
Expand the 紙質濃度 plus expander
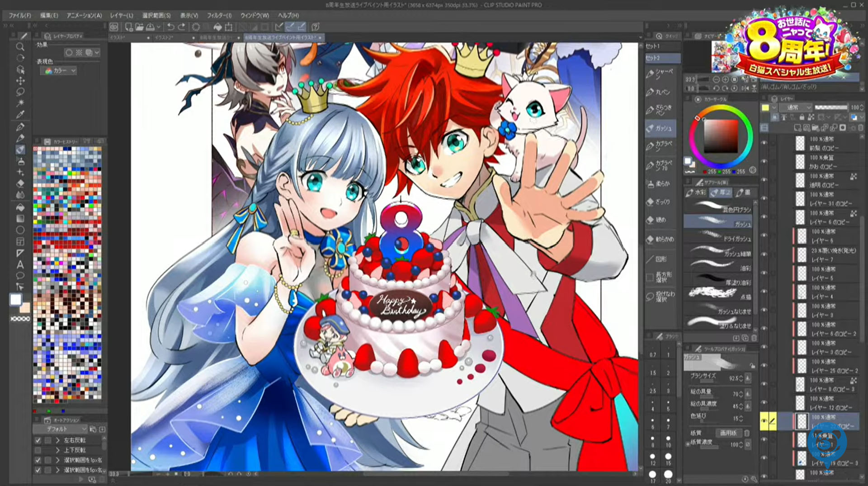pos(688,444)
